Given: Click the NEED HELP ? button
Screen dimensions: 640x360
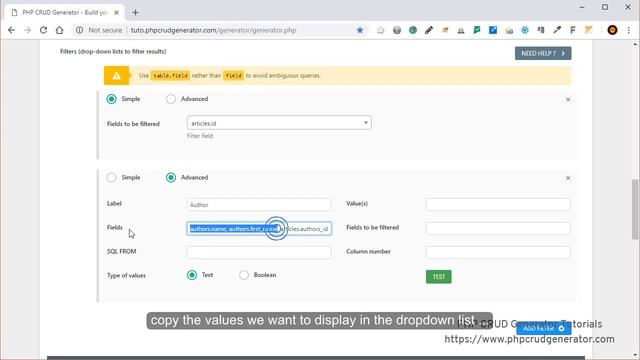Looking at the screenshot, I should point(543,53).
